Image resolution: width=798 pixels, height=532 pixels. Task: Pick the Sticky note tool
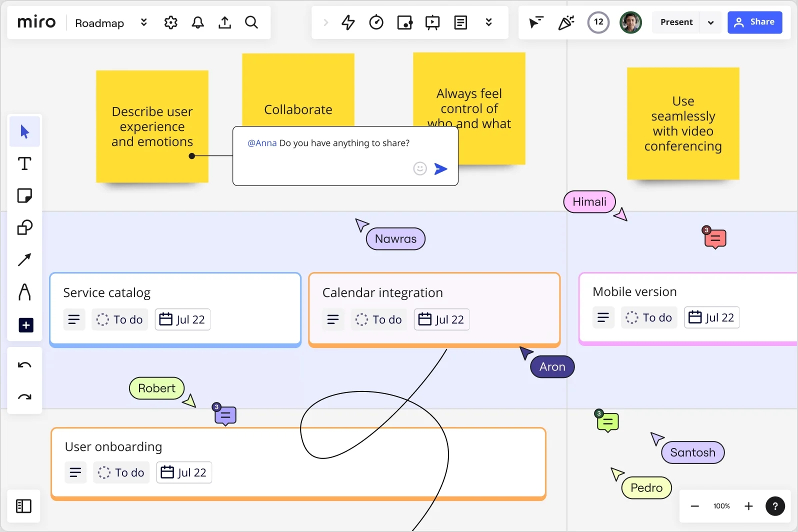click(24, 195)
